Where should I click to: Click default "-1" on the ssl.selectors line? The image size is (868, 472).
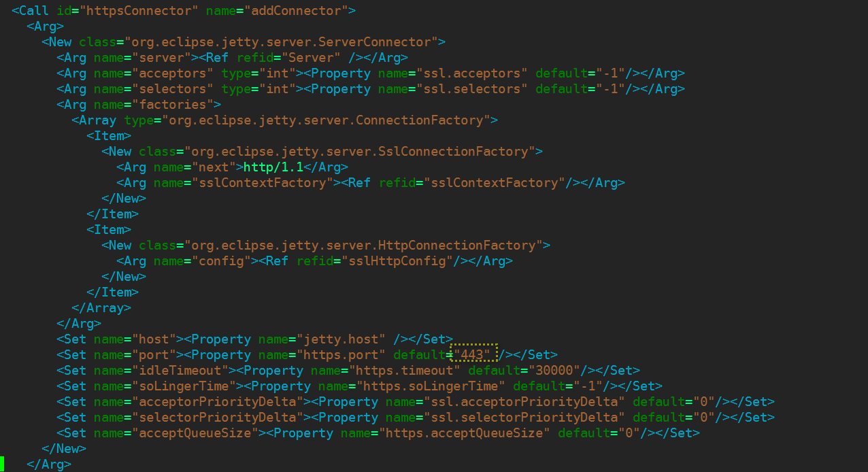click(610, 89)
